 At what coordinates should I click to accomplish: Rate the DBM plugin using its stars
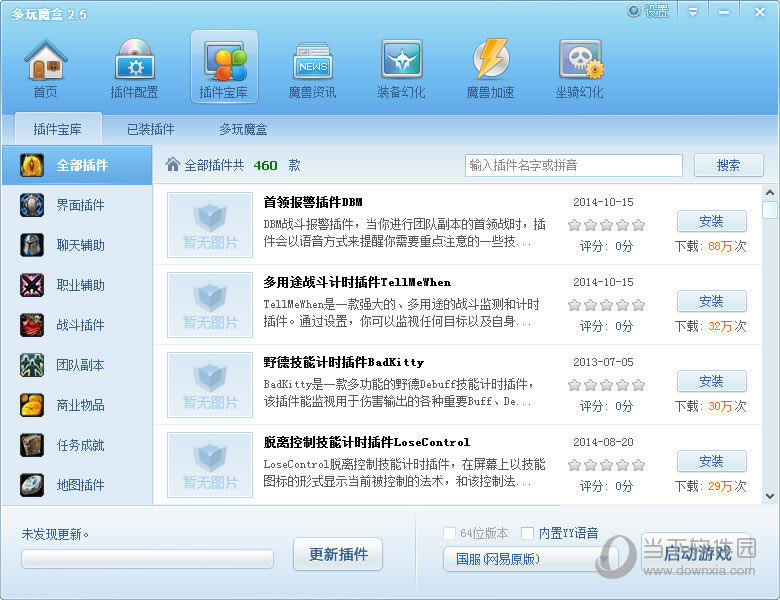tap(606, 225)
